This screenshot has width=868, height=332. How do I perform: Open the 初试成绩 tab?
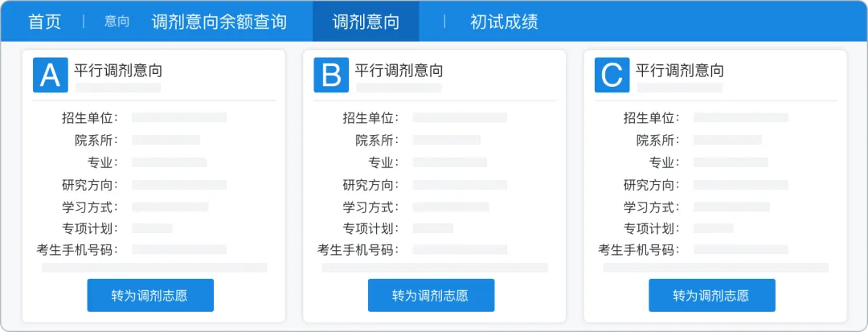(x=504, y=22)
